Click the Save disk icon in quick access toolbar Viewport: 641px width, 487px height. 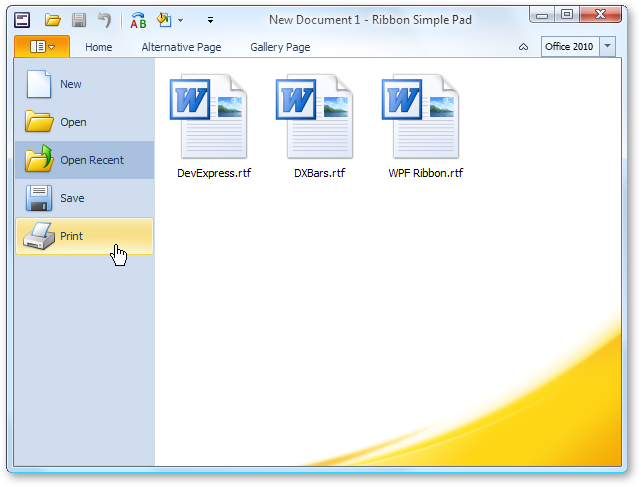78,19
